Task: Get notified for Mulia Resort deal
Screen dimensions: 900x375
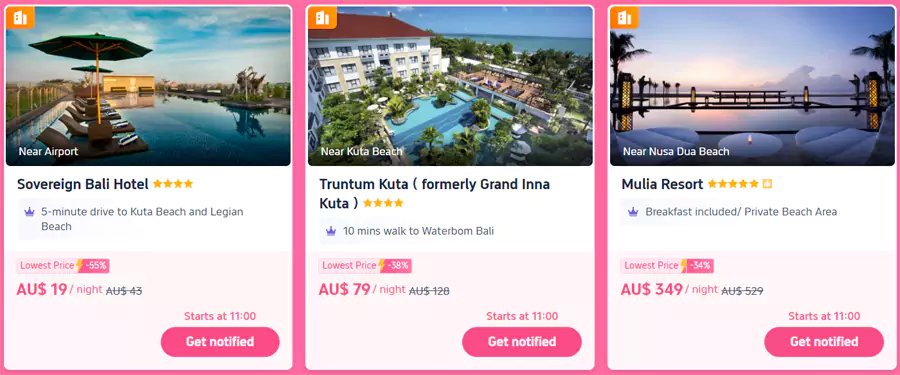Action: click(x=824, y=342)
